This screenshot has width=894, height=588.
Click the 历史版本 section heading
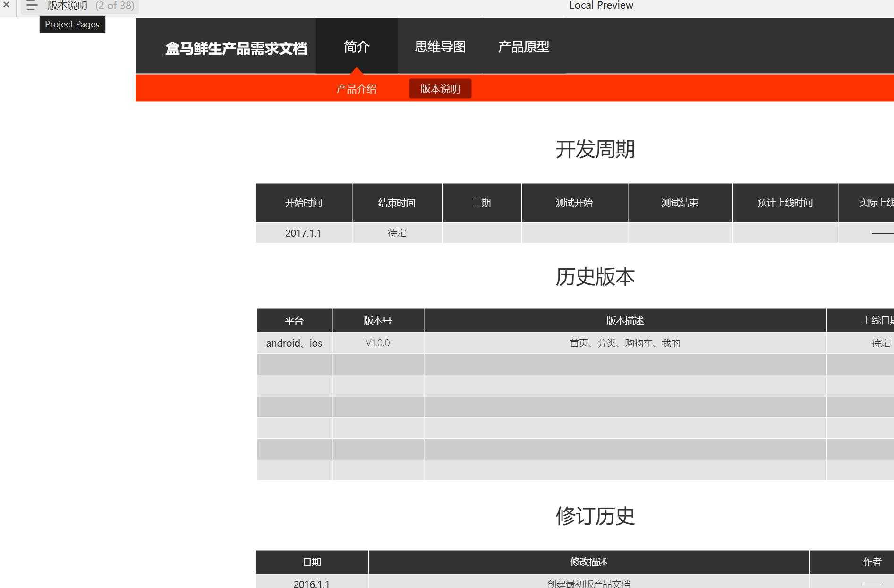pyautogui.click(x=595, y=277)
